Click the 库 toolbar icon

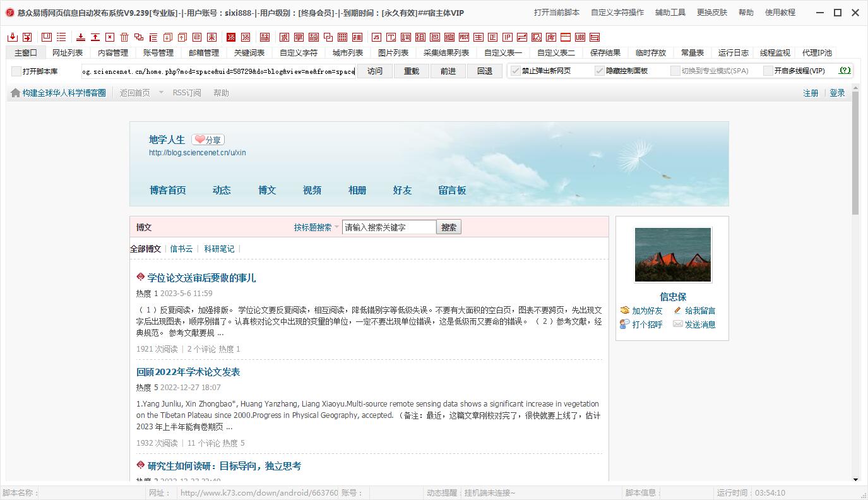point(551,37)
